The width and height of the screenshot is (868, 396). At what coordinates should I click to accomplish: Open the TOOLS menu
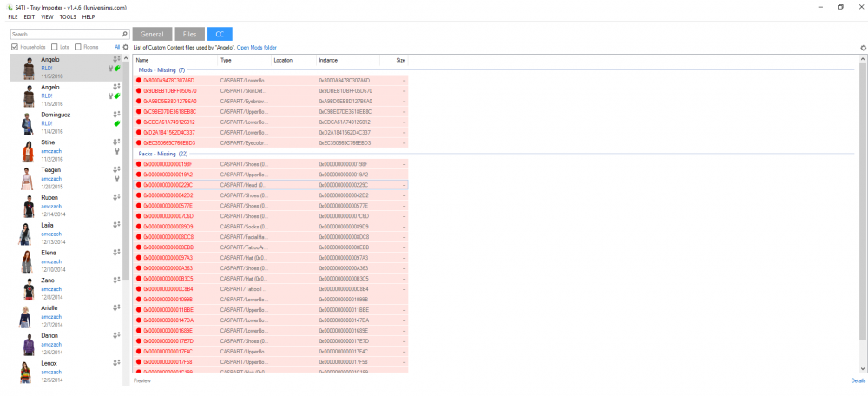coord(68,17)
